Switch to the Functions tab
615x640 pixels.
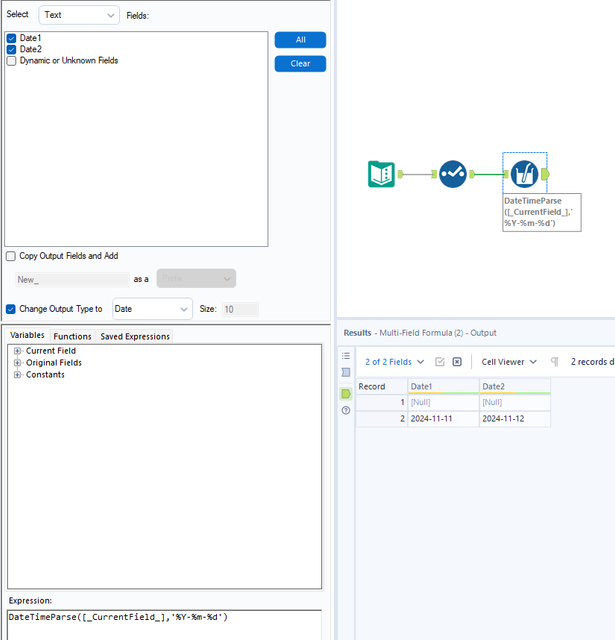pos(73,336)
